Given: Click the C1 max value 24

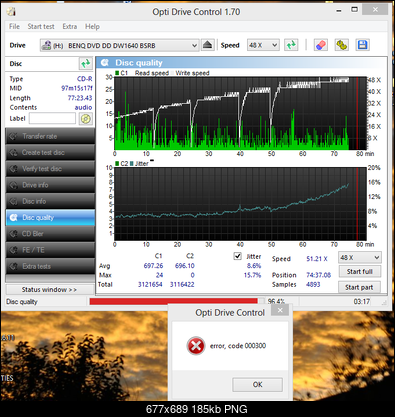Looking at the screenshot, I should [159, 275].
